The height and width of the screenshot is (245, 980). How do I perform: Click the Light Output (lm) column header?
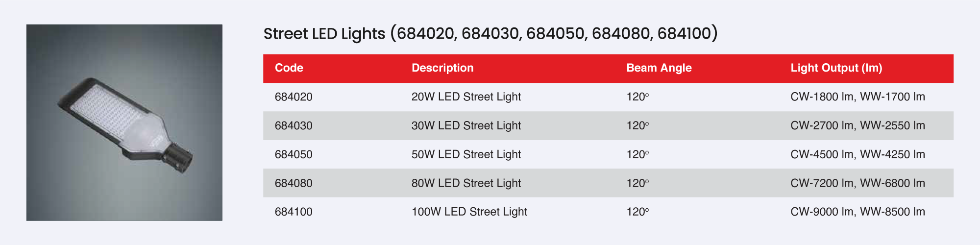[836, 68]
